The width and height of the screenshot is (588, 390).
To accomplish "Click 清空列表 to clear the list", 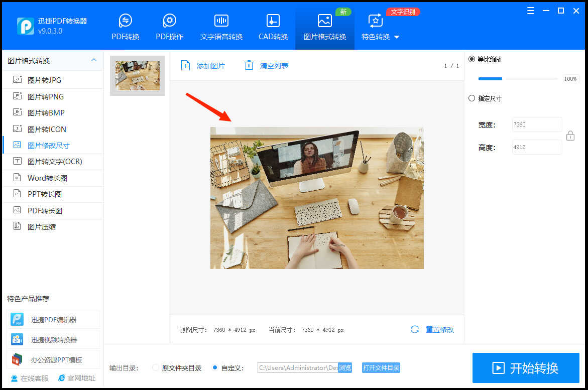I will (267, 66).
